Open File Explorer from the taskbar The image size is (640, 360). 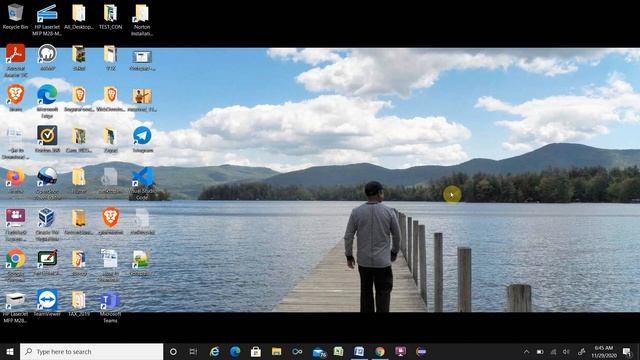tap(276, 352)
